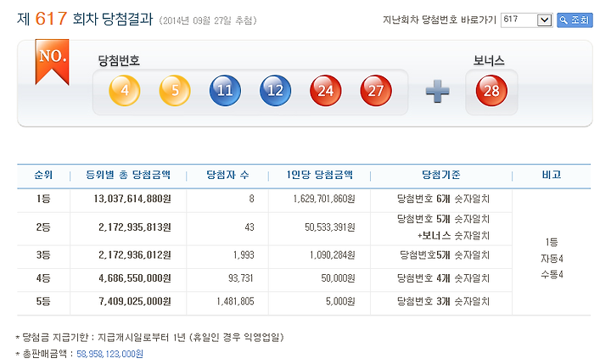
Task: Click the red ball number 24
Action: 325,91
